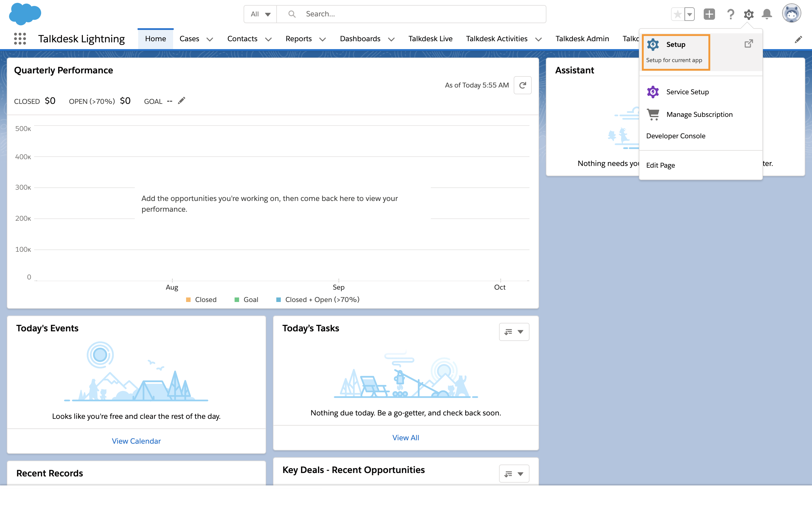Click the search magnifier icon
The height and width of the screenshot is (508, 812).
(292, 14)
